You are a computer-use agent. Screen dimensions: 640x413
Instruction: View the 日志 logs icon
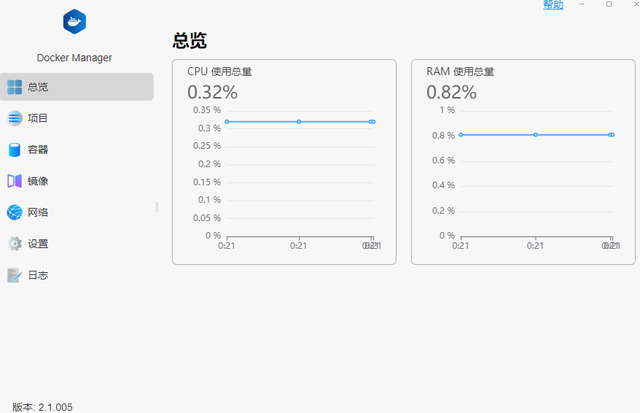pos(15,275)
